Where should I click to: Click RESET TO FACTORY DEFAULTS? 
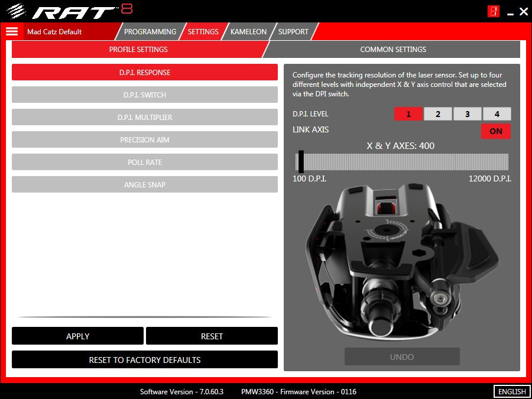(x=145, y=359)
